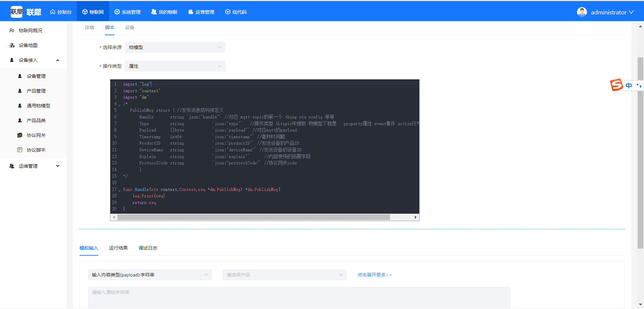Click the 点击展开更多 link
644x309 pixels.
click(x=374, y=275)
